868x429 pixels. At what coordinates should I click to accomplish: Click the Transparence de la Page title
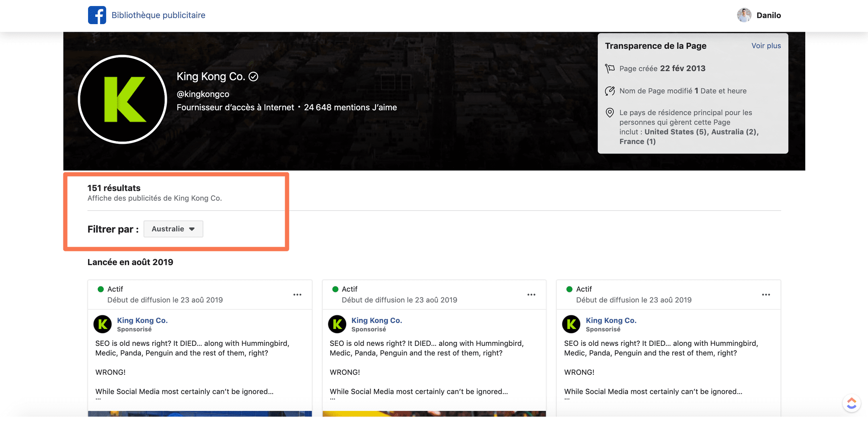(x=655, y=46)
